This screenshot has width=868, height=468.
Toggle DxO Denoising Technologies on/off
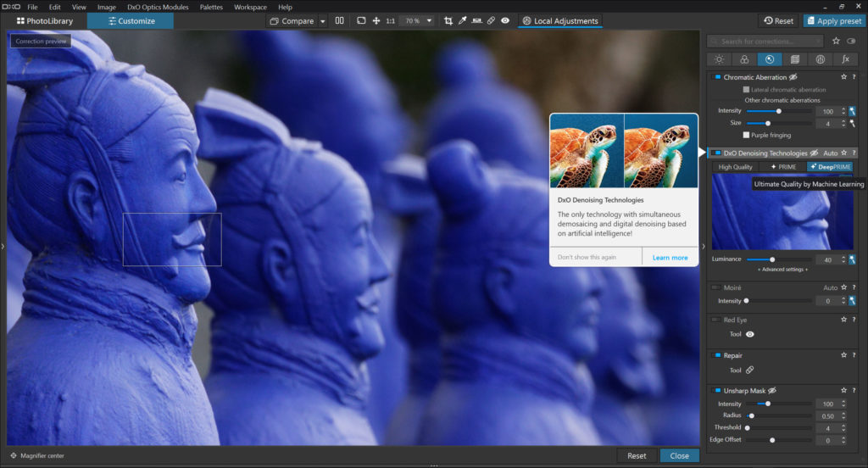(716, 153)
